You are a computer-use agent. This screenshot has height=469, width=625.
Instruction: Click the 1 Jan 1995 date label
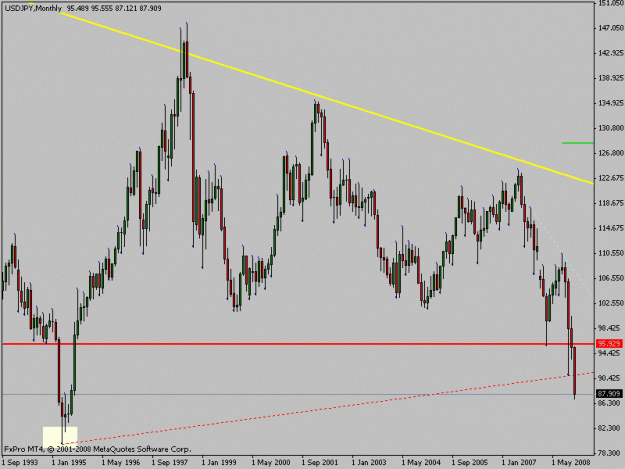pyautogui.click(x=70, y=463)
